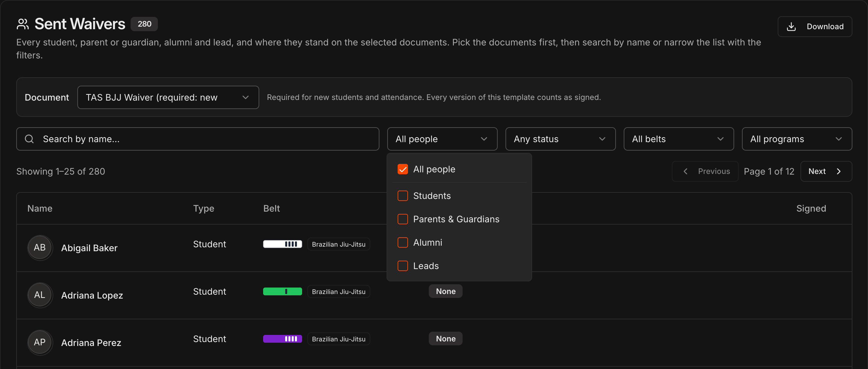Screen dimensions: 868x369
Task: Tick the Parents & Guardians checkbox
Action: 403,219
